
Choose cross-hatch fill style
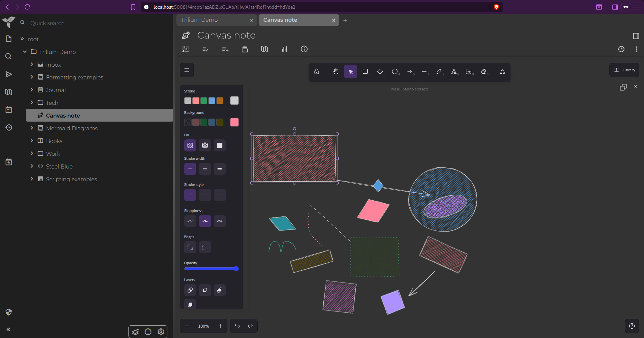[x=205, y=145]
